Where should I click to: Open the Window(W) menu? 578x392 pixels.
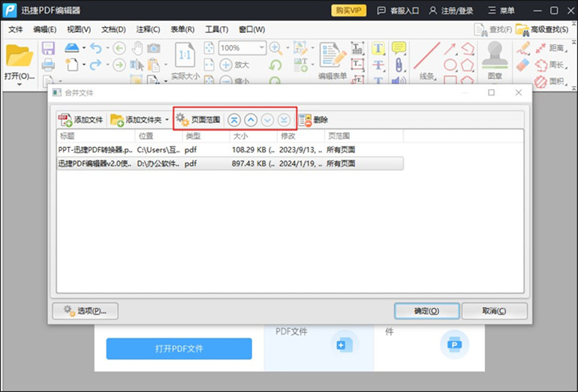pos(251,29)
